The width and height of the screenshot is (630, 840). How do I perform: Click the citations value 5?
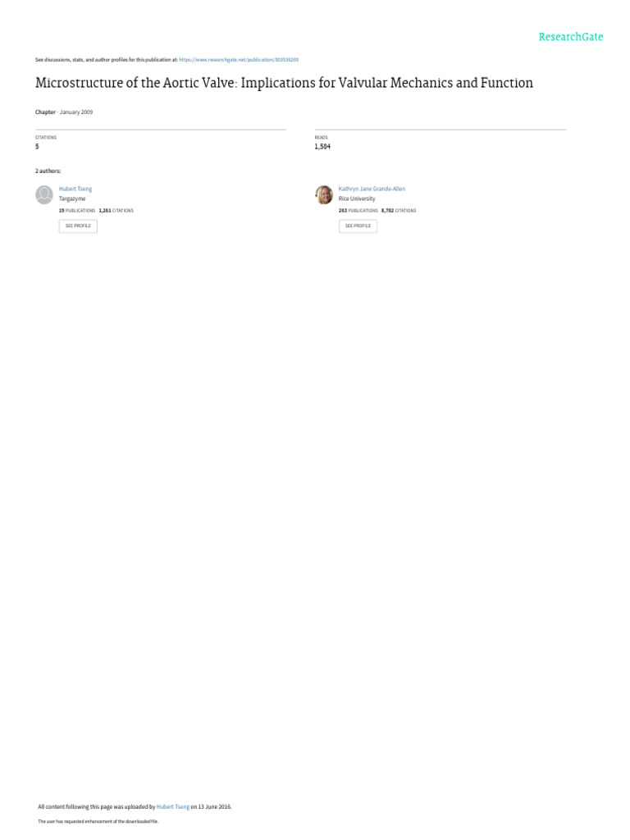(37, 147)
